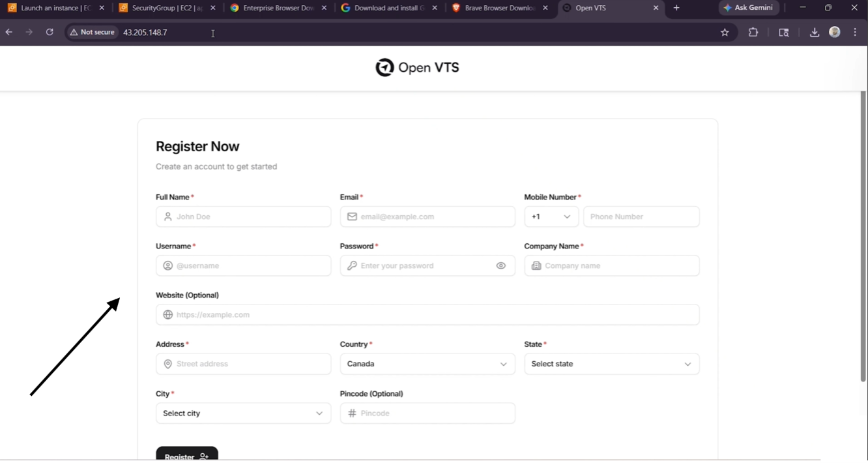Expand the Select city dropdown
This screenshot has width=868, height=463.
243,413
